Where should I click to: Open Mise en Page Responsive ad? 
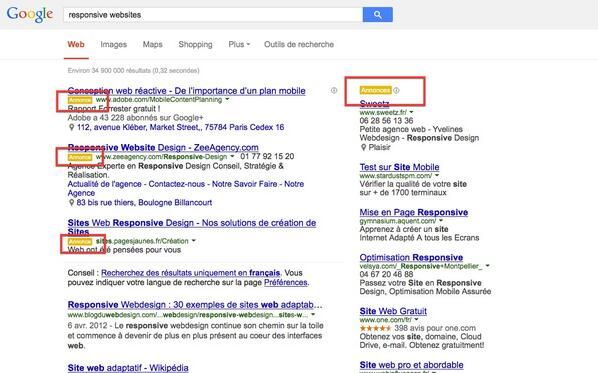coord(414,212)
